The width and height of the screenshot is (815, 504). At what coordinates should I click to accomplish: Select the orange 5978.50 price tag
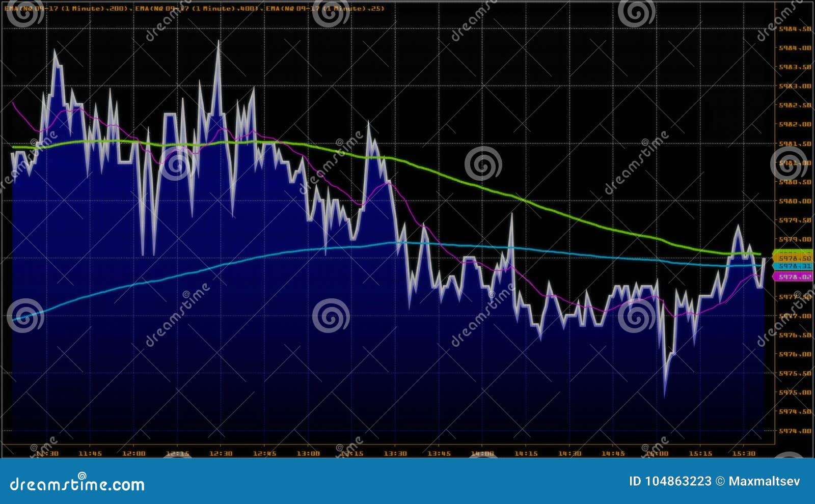click(793, 258)
